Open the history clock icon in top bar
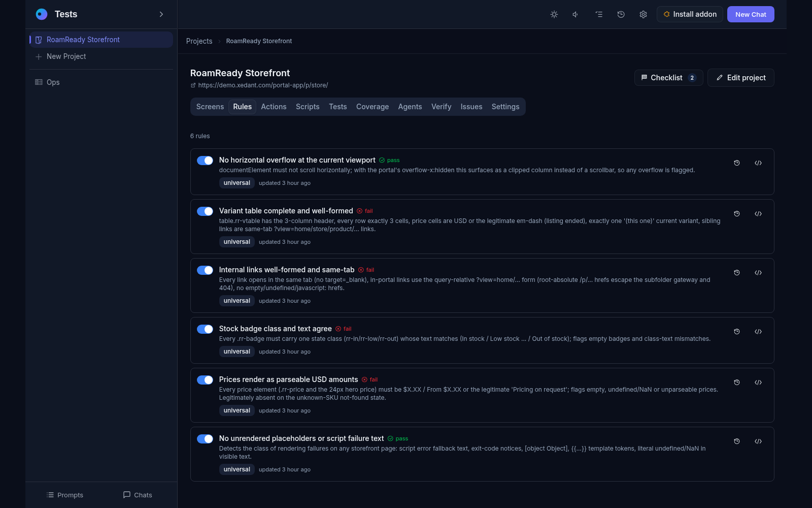812x508 pixels. tap(621, 14)
